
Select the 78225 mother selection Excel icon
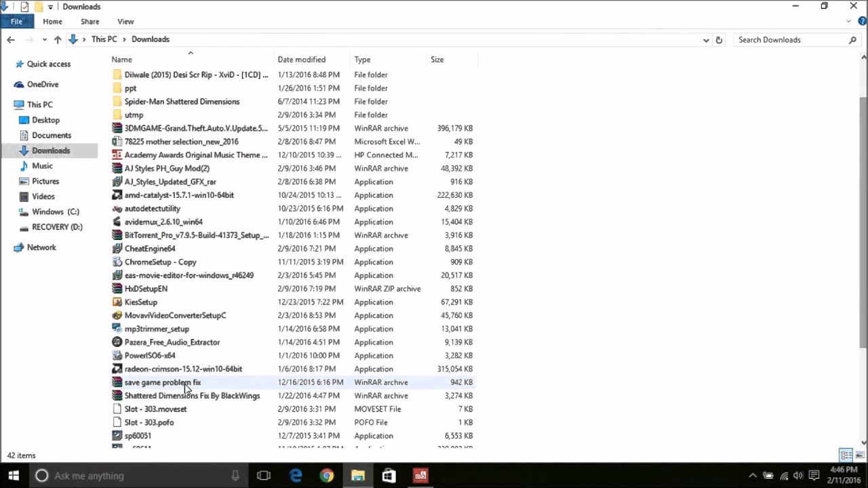(117, 142)
